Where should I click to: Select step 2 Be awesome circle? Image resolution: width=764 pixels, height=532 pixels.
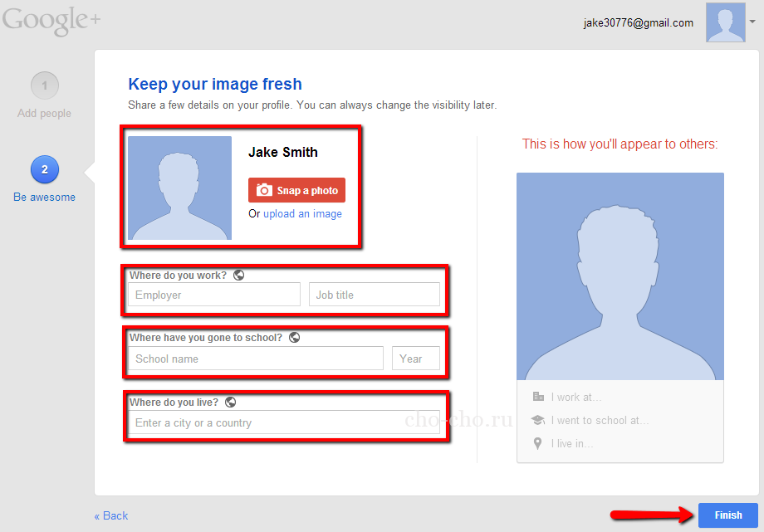(45, 169)
